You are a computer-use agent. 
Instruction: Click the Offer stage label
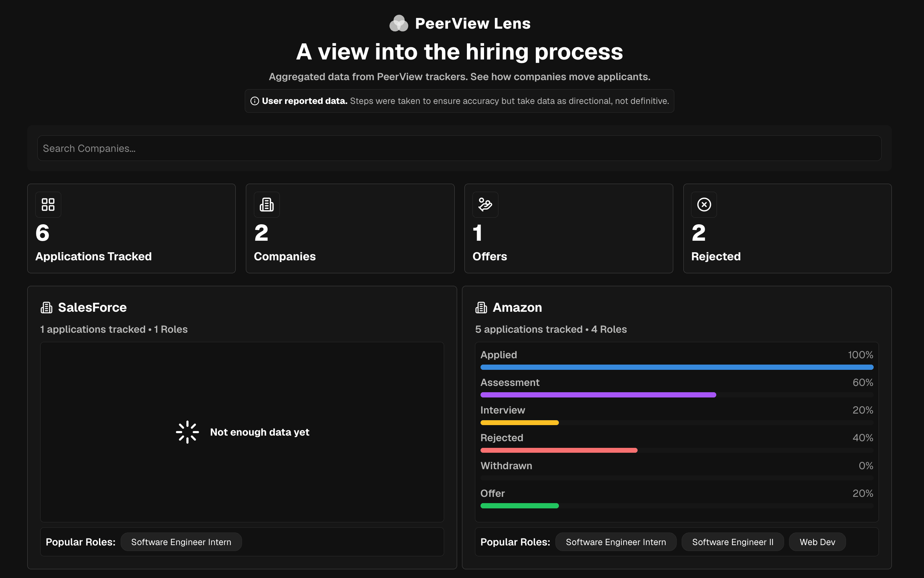tap(492, 493)
